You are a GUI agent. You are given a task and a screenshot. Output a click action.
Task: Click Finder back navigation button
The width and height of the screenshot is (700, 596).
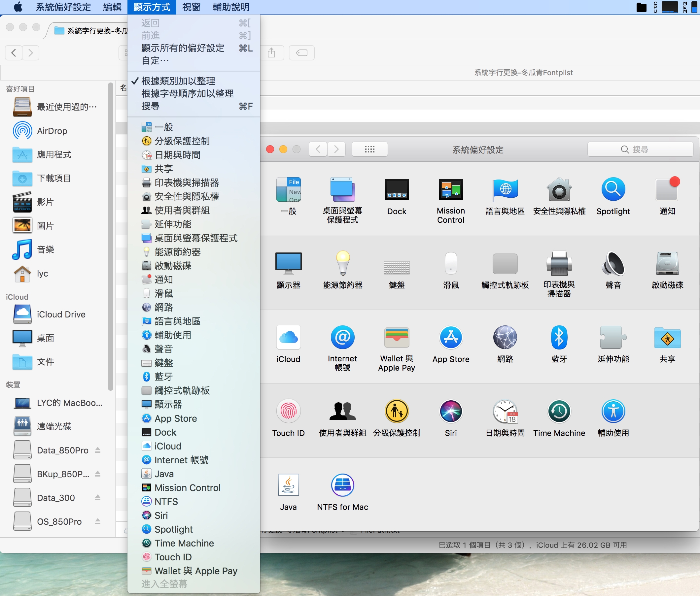(14, 53)
